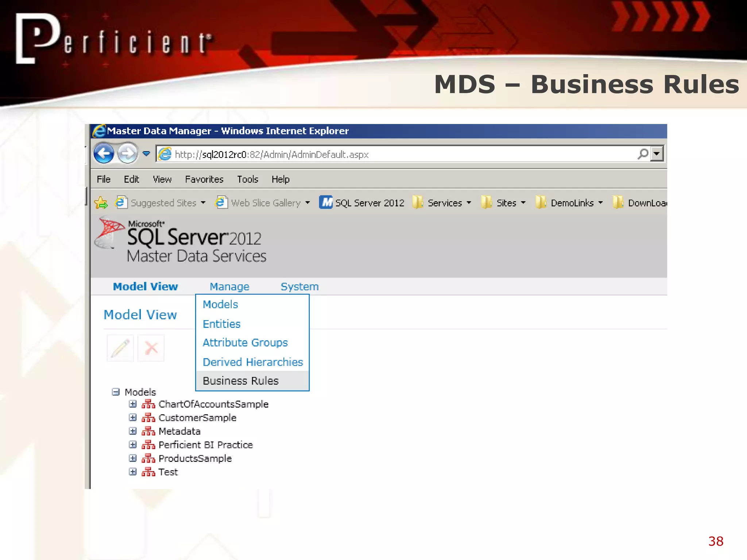Choose Derived Hierarchies from the Manage menu
The image size is (747, 560).
click(x=253, y=362)
